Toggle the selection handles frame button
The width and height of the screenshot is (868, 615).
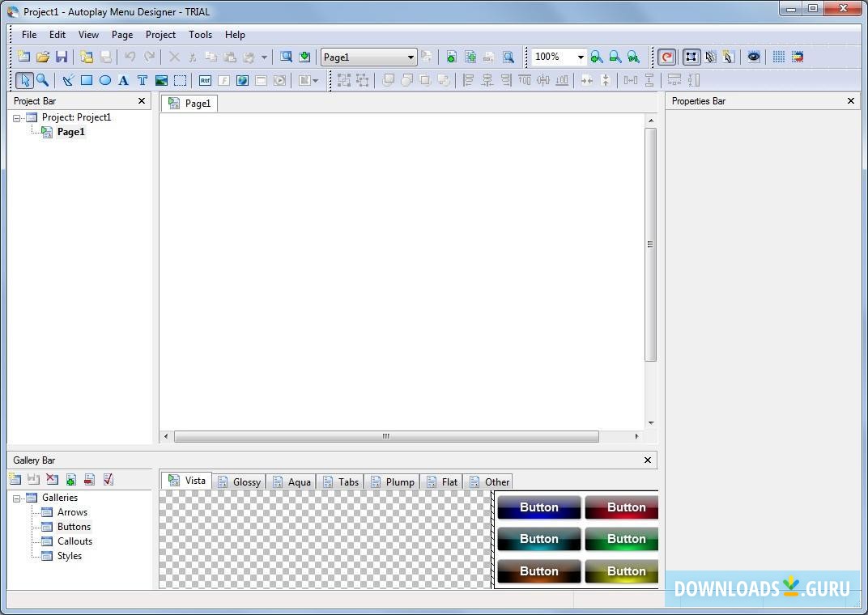click(x=691, y=57)
